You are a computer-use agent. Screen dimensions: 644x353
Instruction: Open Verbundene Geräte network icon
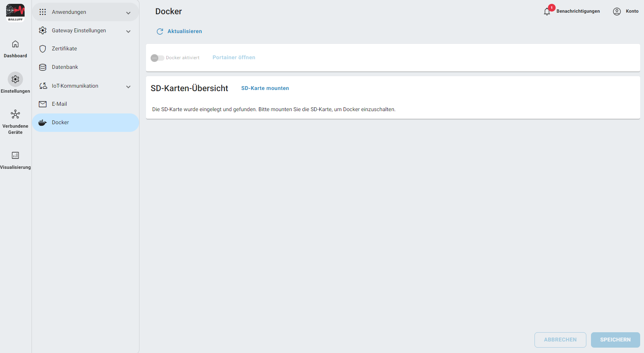tap(15, 114)
